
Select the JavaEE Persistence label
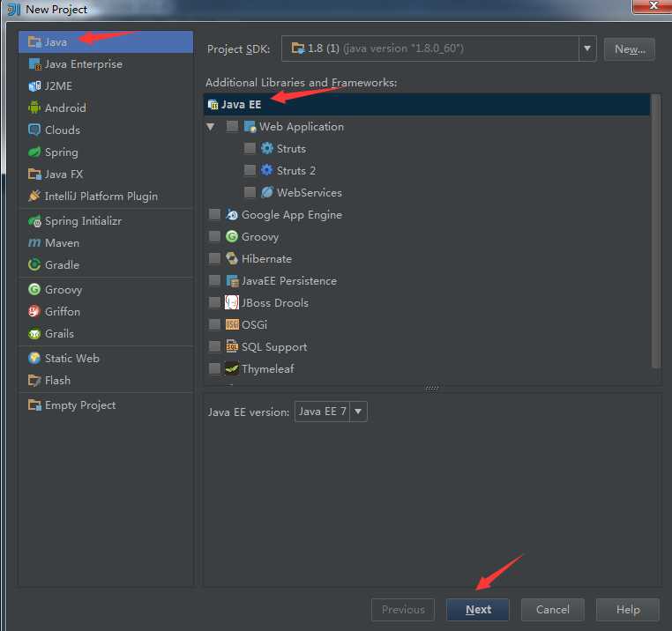click(289, 281)
